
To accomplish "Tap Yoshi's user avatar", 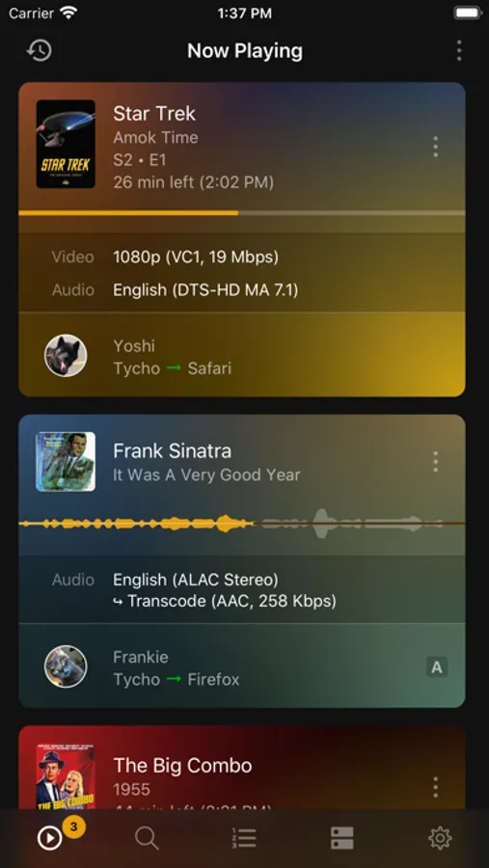I will 66,355.
